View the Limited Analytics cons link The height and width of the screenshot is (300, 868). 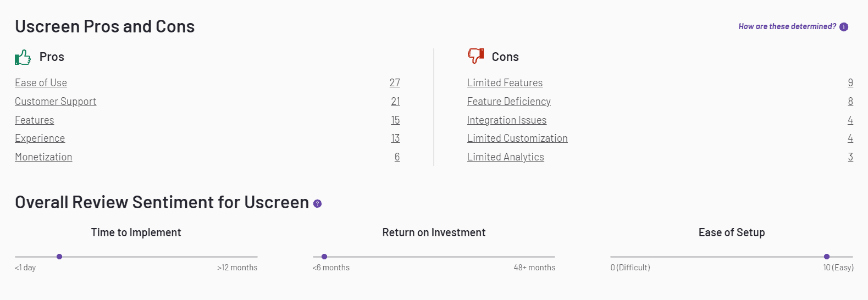(x=505, y=157)
